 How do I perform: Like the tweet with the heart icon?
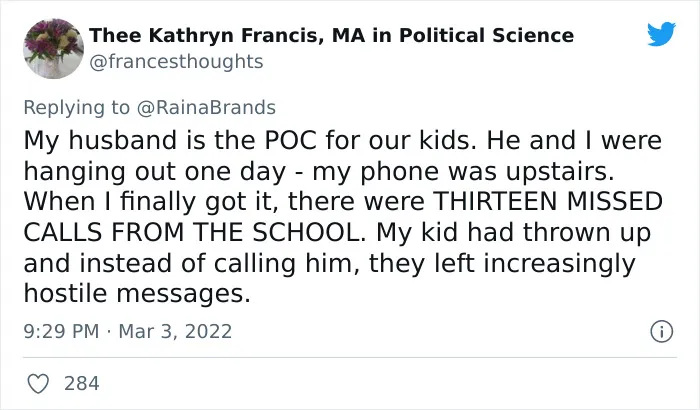38,384
